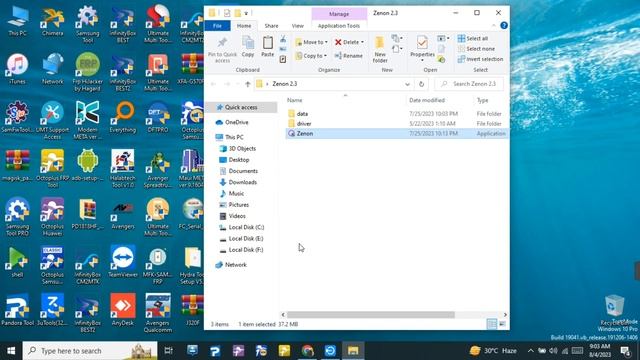Open the File menu tab

(x=218, y=26)
